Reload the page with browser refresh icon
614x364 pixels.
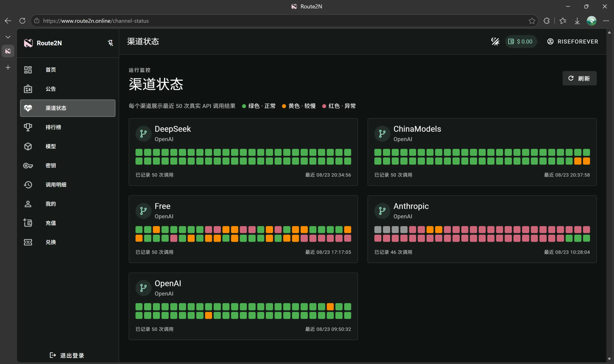click(x=22, y=21)
